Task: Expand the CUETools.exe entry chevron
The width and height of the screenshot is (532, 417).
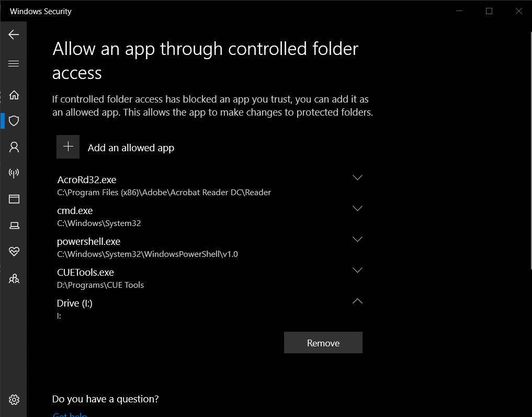Action: click(357, 271)
